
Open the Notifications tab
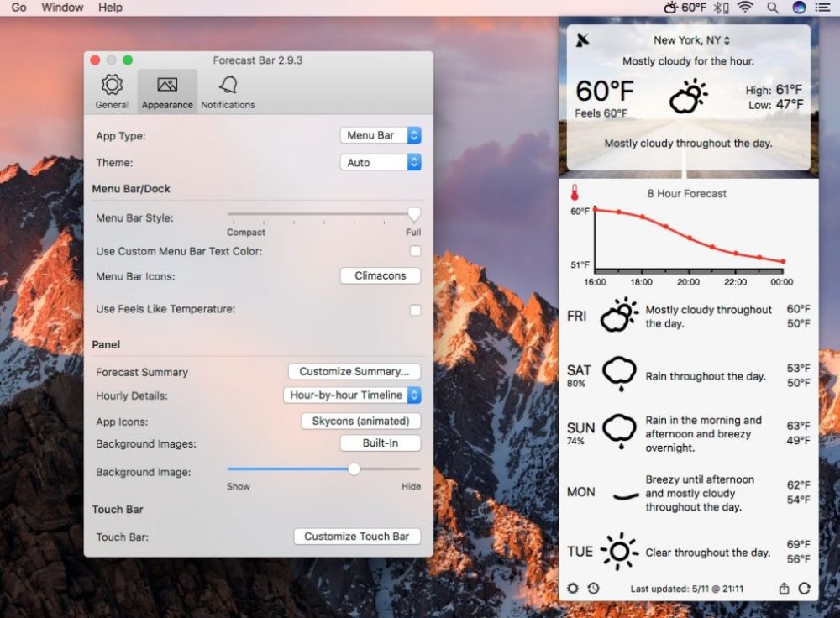coord(228,92)
